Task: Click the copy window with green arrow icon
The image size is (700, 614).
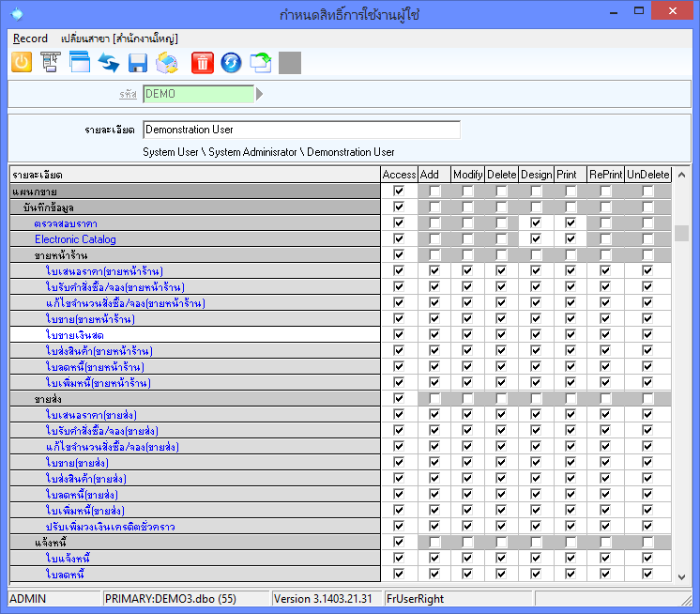Action: click(261, 63)
